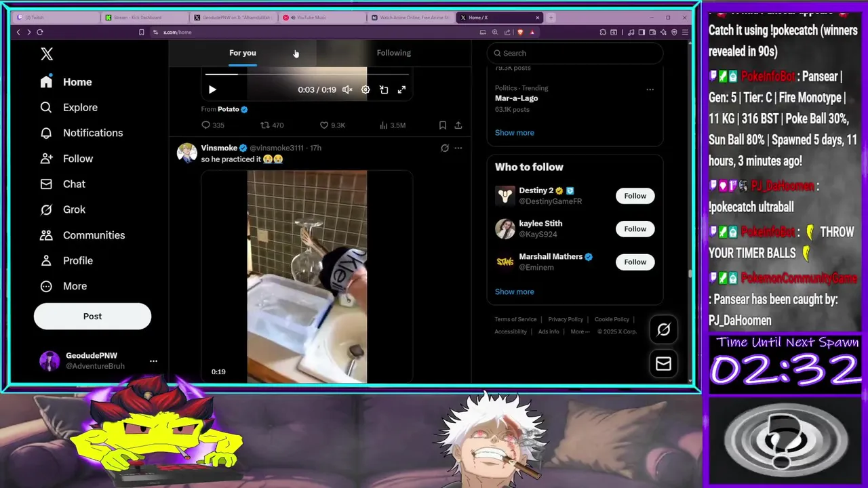868x488 pixels.
Task: Click the Post button
Action: click(x=92, y=316)
